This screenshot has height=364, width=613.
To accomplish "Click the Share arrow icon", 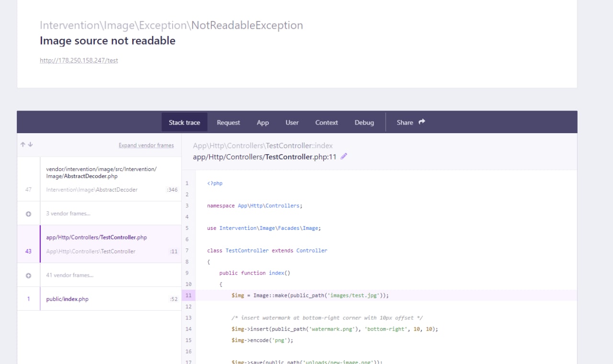I will coord(422,122).
